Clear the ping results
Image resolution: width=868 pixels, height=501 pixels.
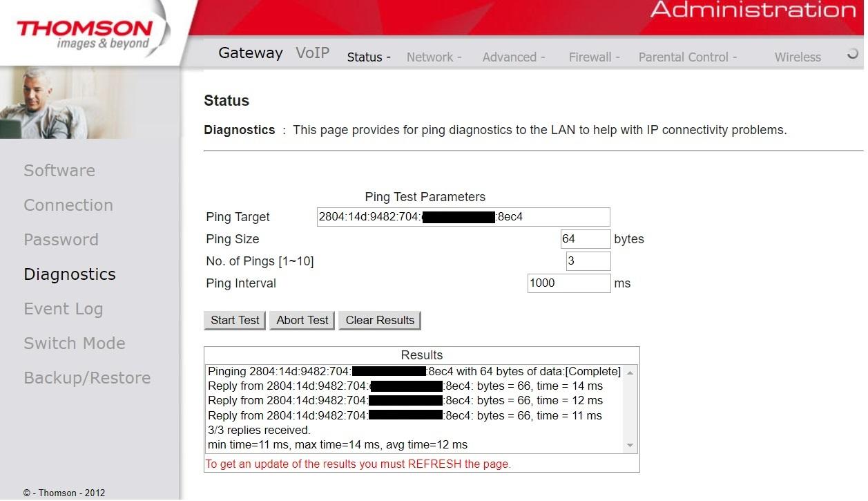(x=380, y=320)
